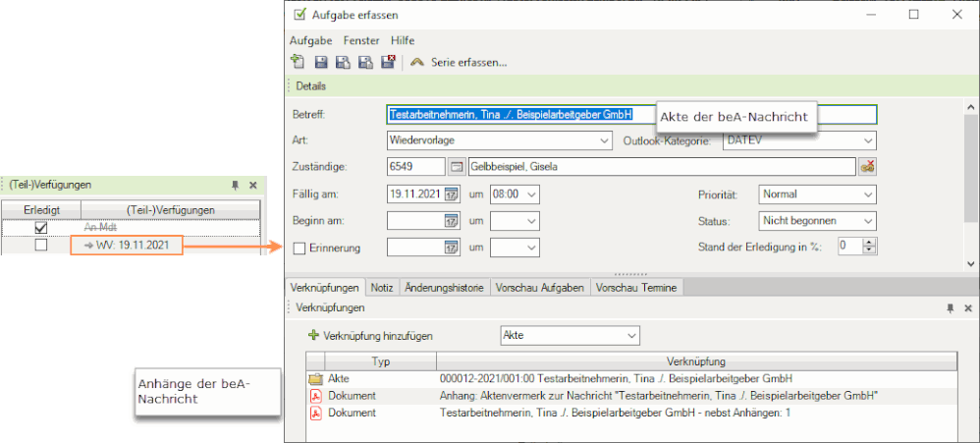Open the Aufgabe menu
Viewport: 980px width, 443px height.
pyautogui.click(x=310, y=40)
